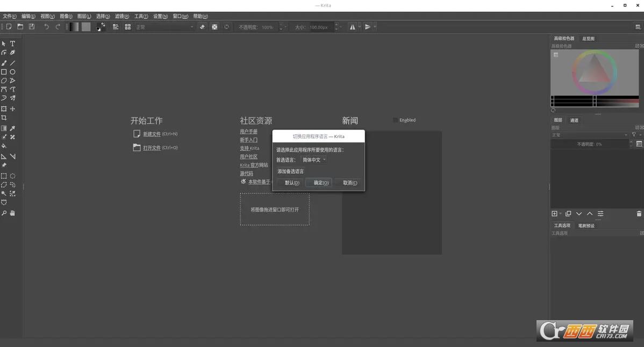Screen dimensions: 644x347
Task: Select the Elliptical Selection tool
Action: [x=13, y=176]
